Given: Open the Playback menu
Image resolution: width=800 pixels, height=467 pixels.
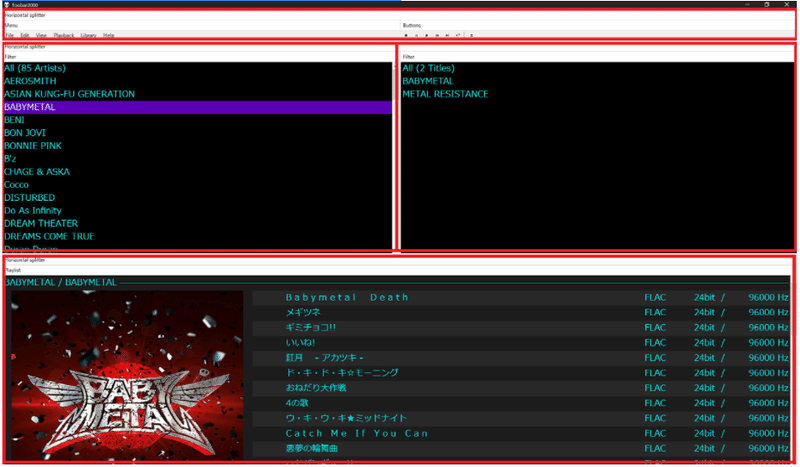Looking at the screenshot, I should coord(64,35).
